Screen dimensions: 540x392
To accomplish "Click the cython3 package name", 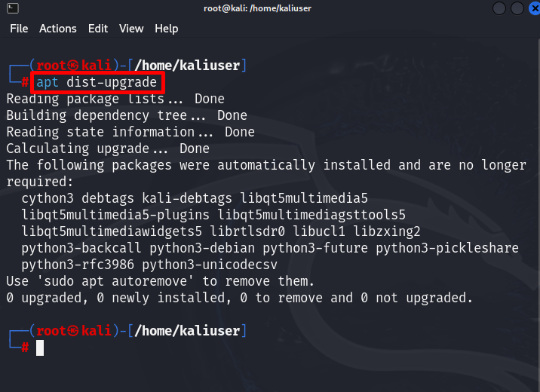I will click(48, 198).
